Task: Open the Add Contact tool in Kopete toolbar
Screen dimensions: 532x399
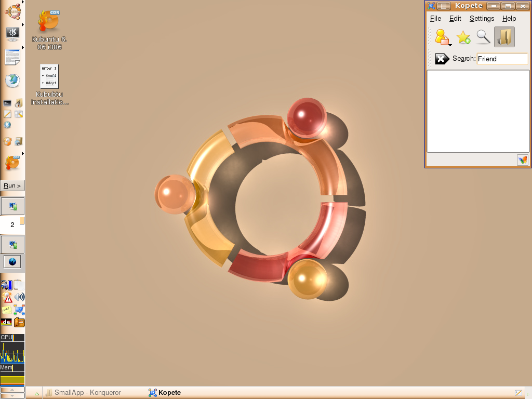Action: [x=442, y=35]
